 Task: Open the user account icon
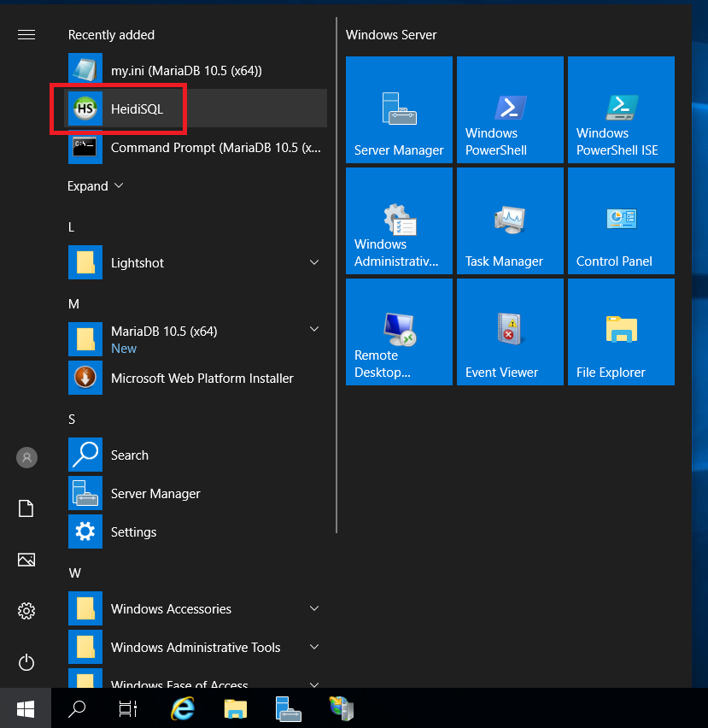click(26, 457)
